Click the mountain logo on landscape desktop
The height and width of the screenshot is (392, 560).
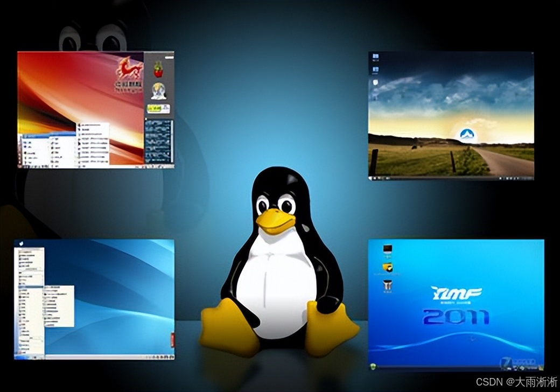click(467, 135)
